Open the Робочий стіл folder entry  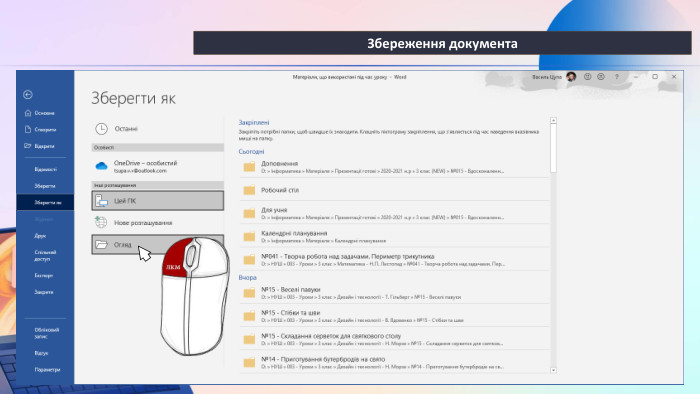coord(395,190)
